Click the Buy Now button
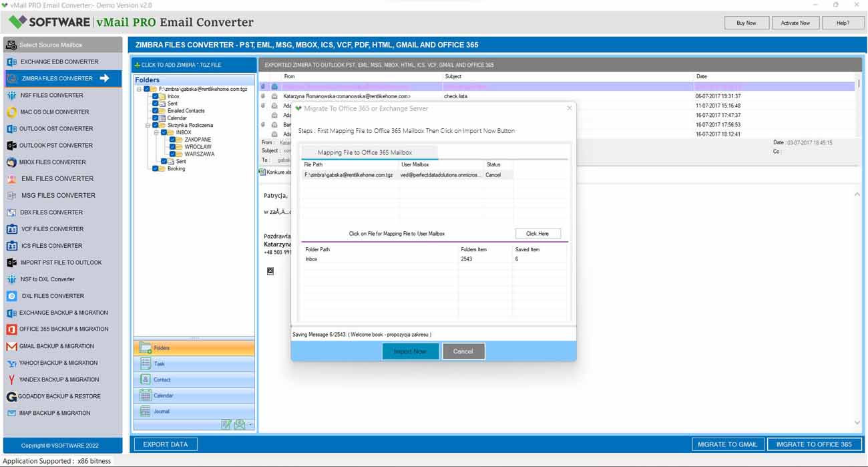 746,23
